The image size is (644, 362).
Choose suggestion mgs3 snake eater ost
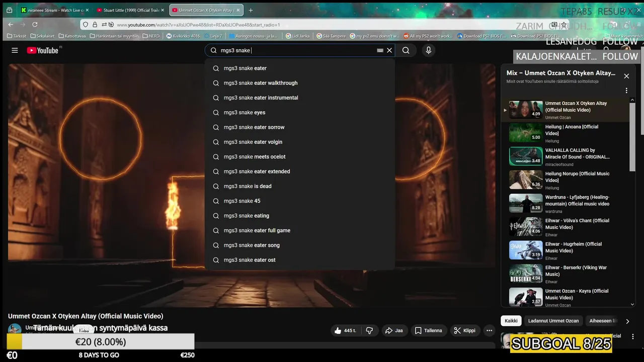(x=300, y=260)
